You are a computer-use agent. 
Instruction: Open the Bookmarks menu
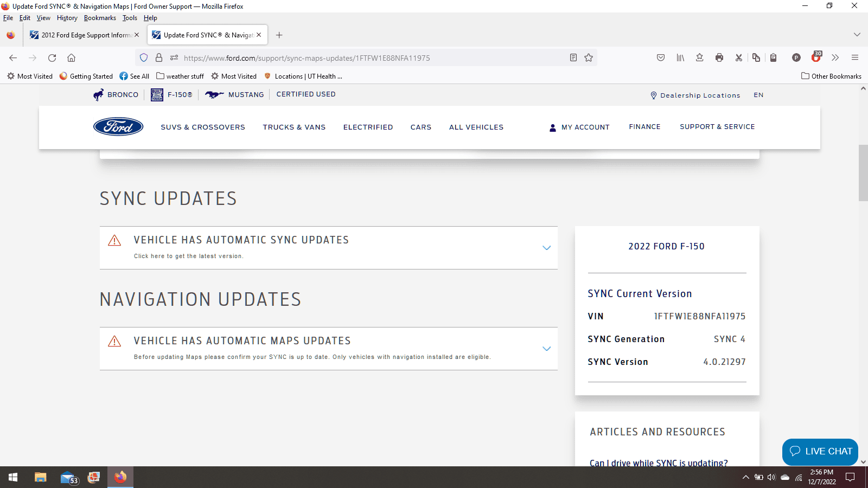click(100, 18)
